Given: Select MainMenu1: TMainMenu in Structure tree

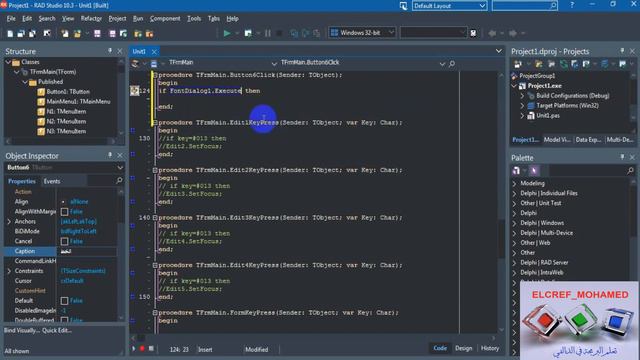Looking at the screenshot, I should (78, 101).
